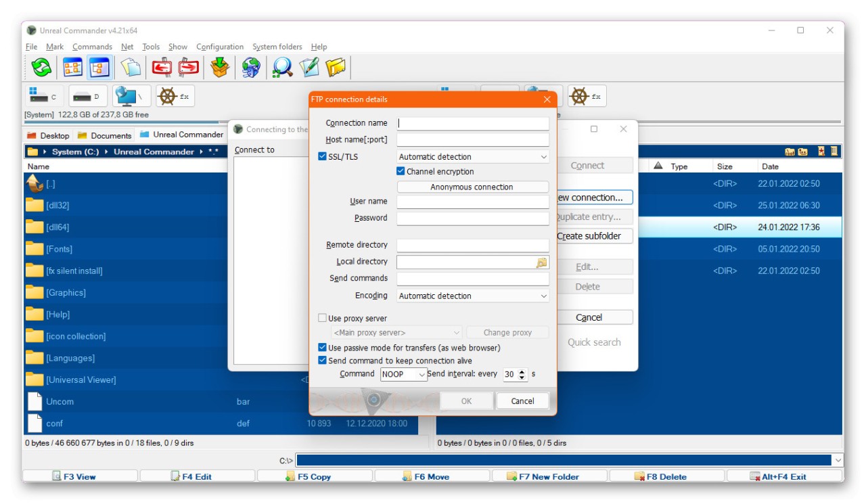The height and width of the screenshot is (504, 866).
Task: Click the green Refresh toolbar icon
Action: (42, 67)
